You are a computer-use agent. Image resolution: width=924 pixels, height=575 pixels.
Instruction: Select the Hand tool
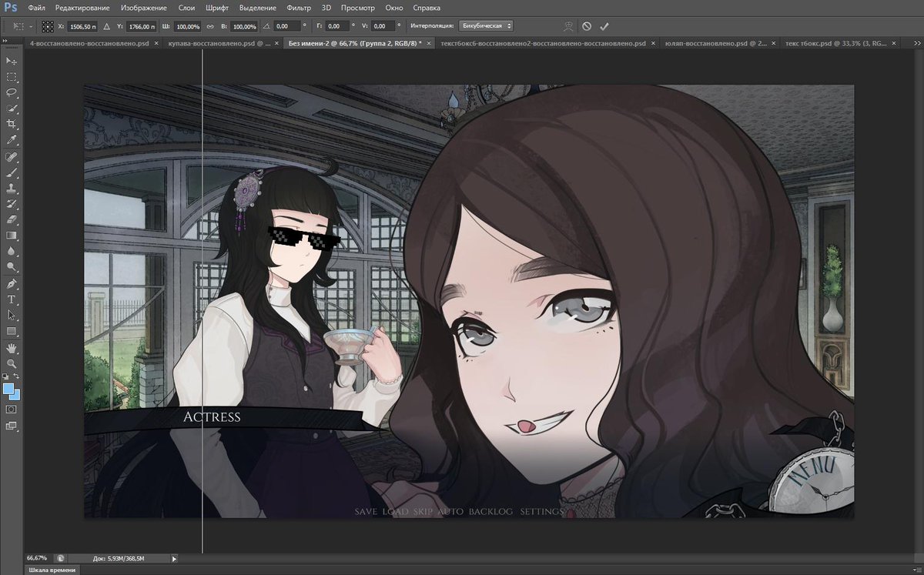[x=12, y=348]
